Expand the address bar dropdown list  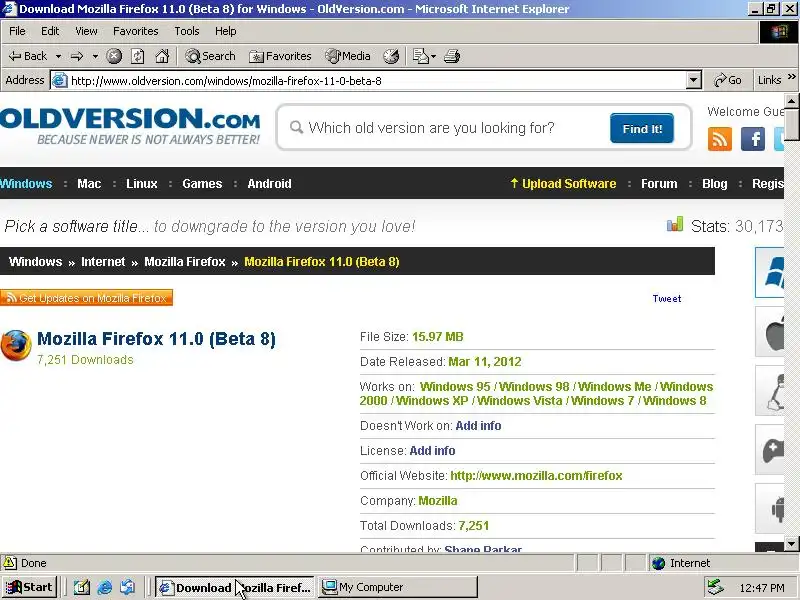click(x=694, y=81)
